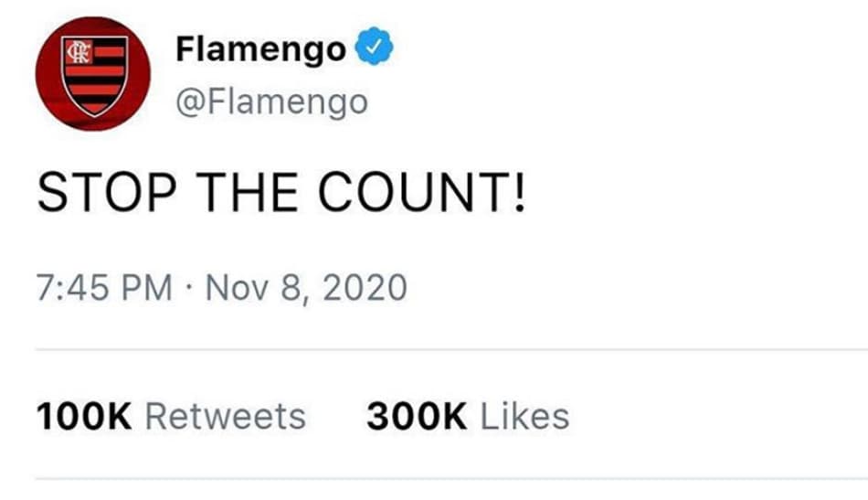This screenshot has height=500, width=868.
Task: Open the Flamengo profile avatar
Action: click(93, 74)
